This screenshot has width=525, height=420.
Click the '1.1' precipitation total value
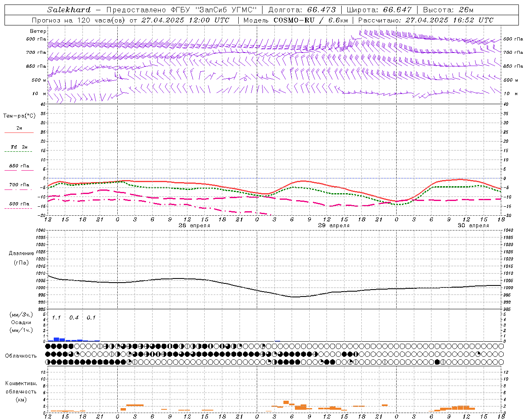[x=56, y=318]
